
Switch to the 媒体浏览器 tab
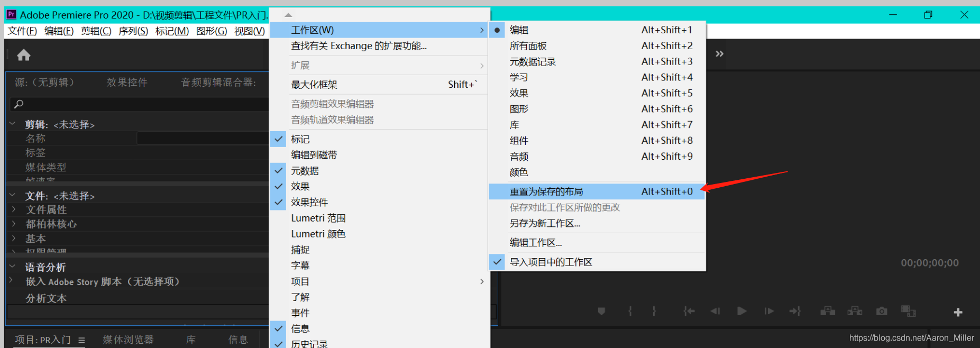pyautogui.click(x=128, y=340)
